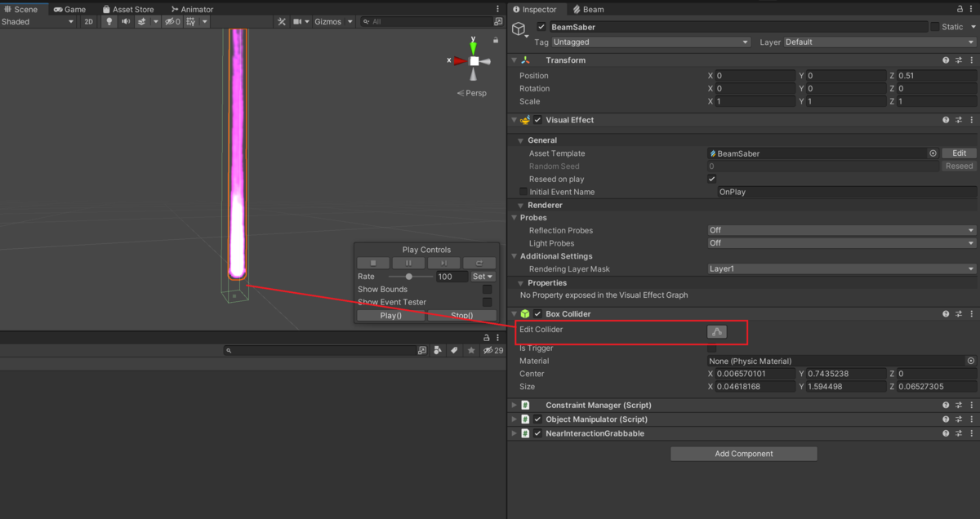Click the green Y axis cone of gizmo
This screenshot has height=519, width=980.
point(473,48)
